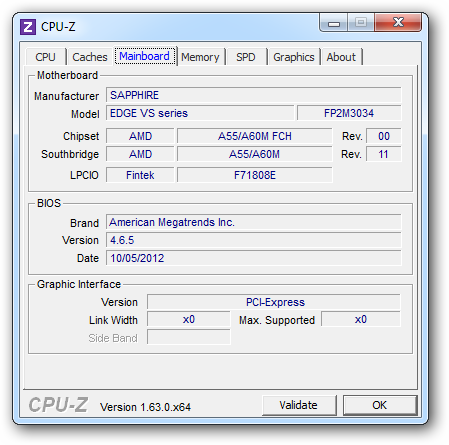Close the CPU-Z window
The height and width of the screenshot is (445, 449).
tap(398, 23)
